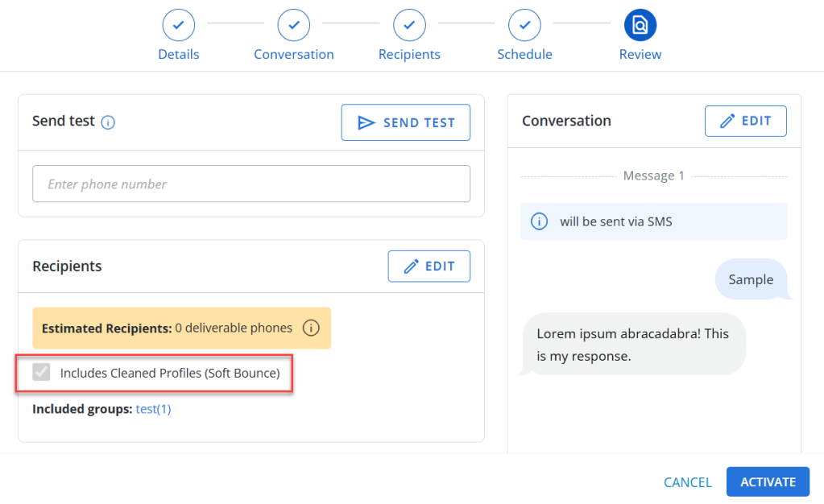Click the Review step document icon
This screenshot has width=824, height=504.
pyautogui.click(x=640, y=25)
